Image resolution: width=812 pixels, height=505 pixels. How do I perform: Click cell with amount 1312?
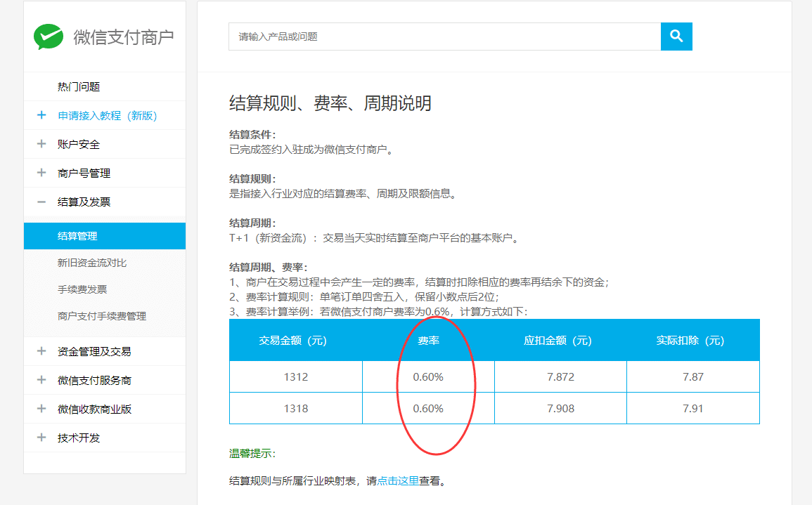pos(296,376)
